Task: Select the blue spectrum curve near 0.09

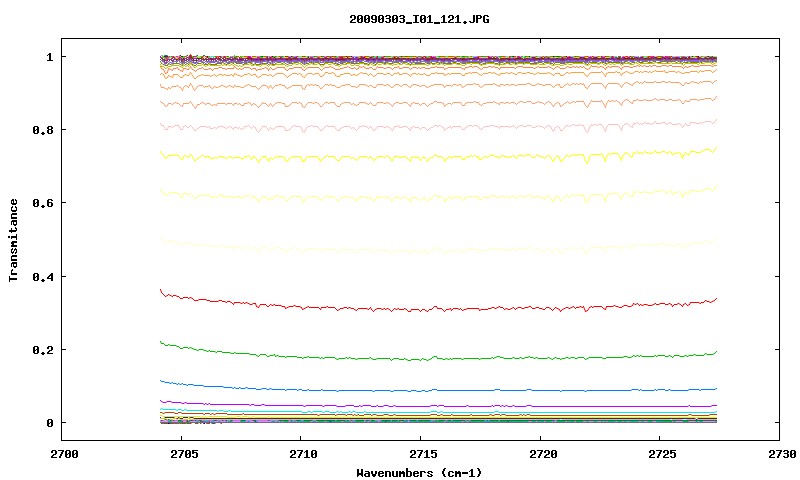Action: tap(439, 390)
